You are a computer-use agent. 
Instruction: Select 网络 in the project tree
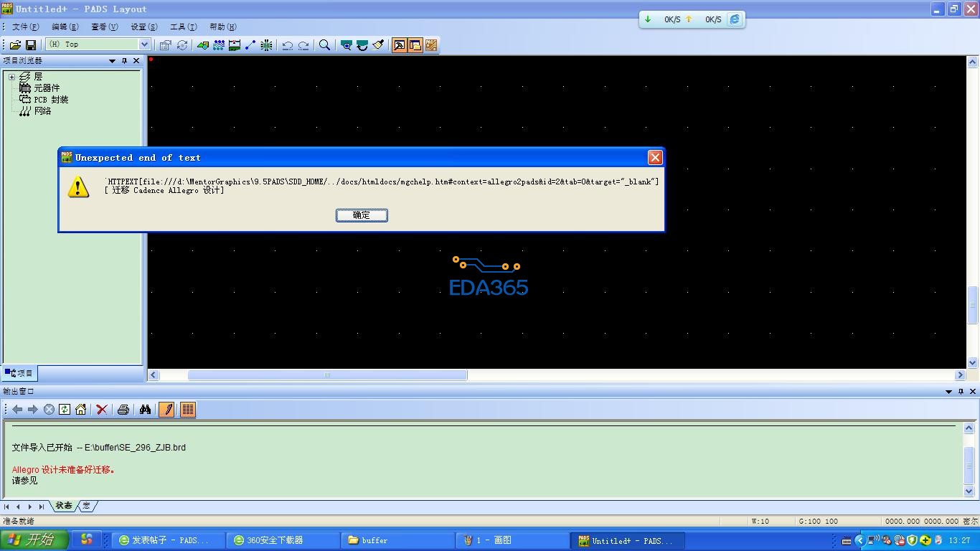point(42,111)
